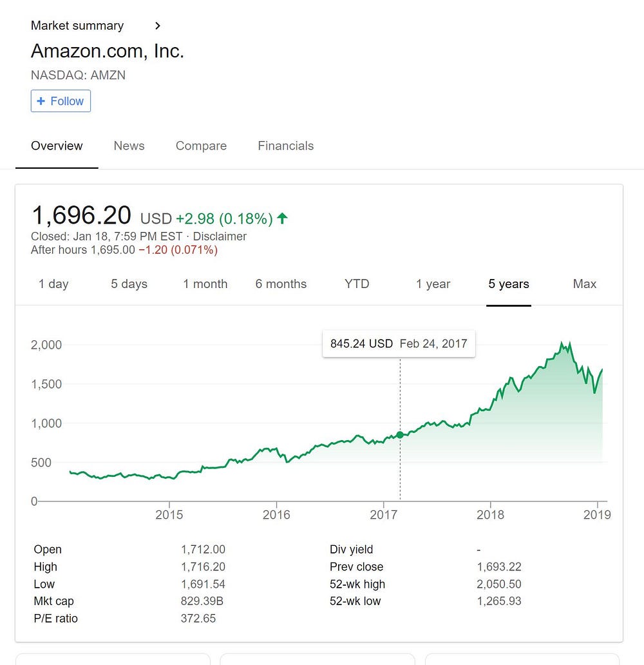Choose the 6 months chart range
The image size is (644, 665).
tap(281, 284)
